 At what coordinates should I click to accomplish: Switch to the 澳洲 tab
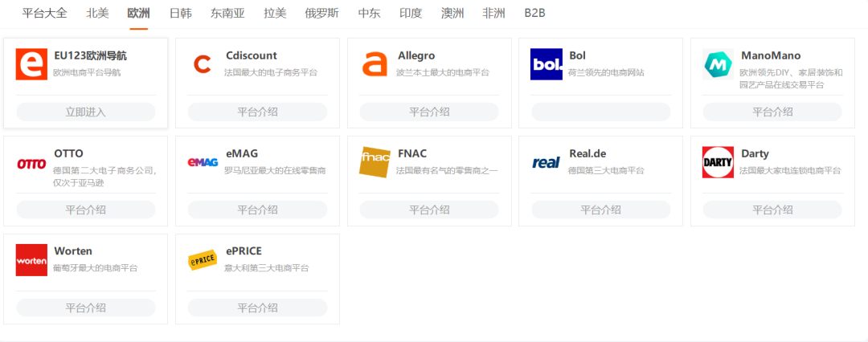(x=452, y=14)
